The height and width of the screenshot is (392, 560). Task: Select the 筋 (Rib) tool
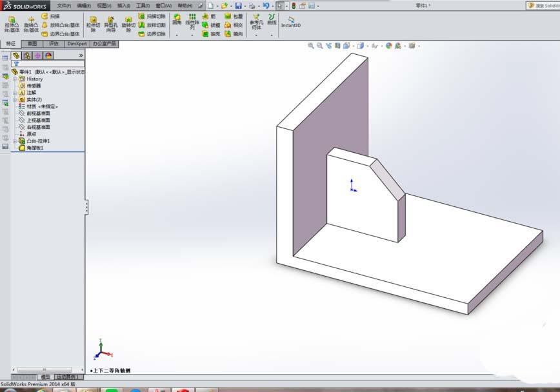pyautogui.click(x=210, y=15)
